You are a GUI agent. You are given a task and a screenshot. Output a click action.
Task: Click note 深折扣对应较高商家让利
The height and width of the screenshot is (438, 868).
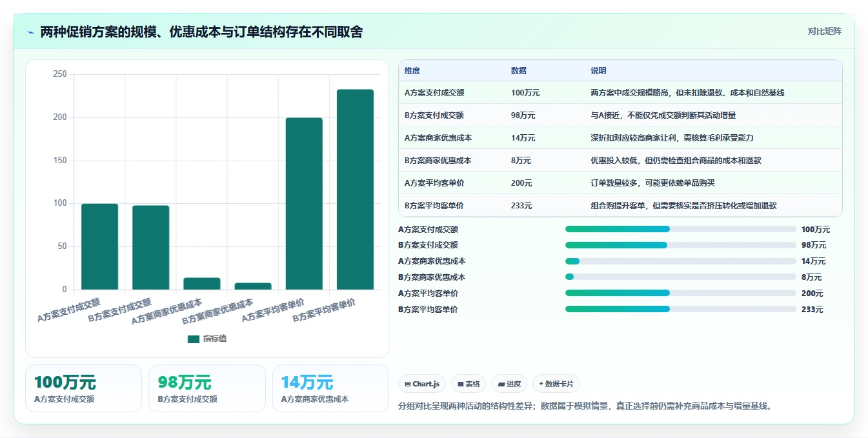click(x=672, y=138)
